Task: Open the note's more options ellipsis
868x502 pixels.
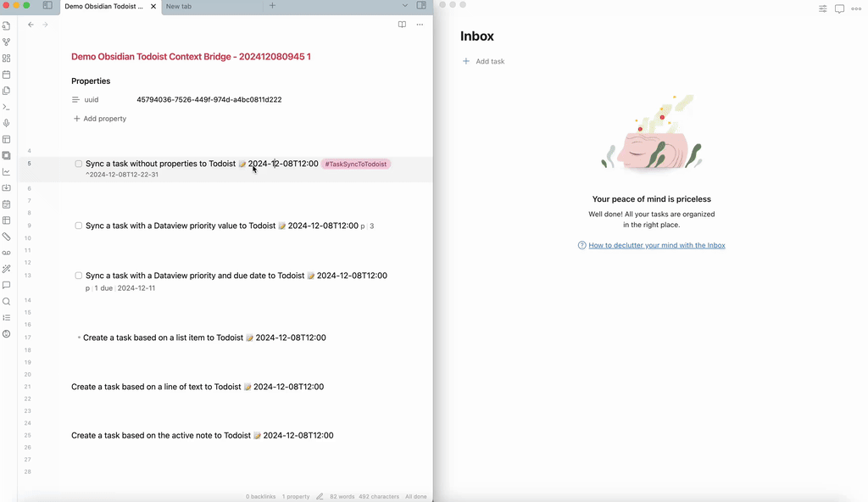Action: tap(420, 25)
